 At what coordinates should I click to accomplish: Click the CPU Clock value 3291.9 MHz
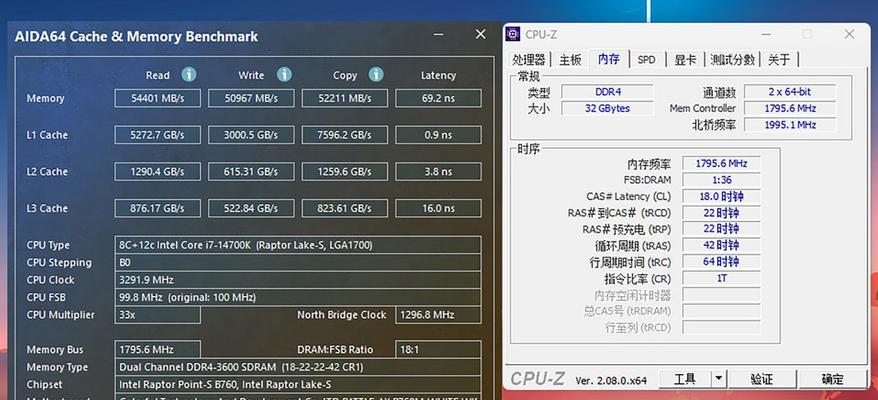pyautogui.click(x=298, y=280)
